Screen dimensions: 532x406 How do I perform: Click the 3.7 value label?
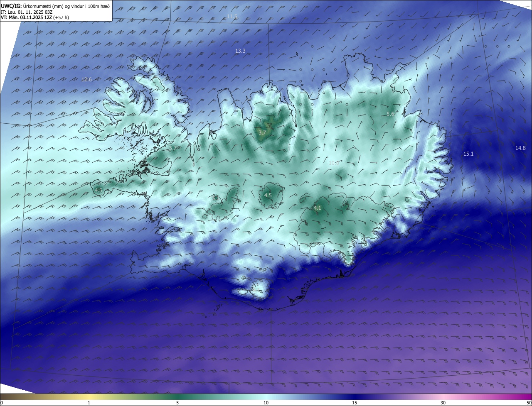(x=262, y=132)
